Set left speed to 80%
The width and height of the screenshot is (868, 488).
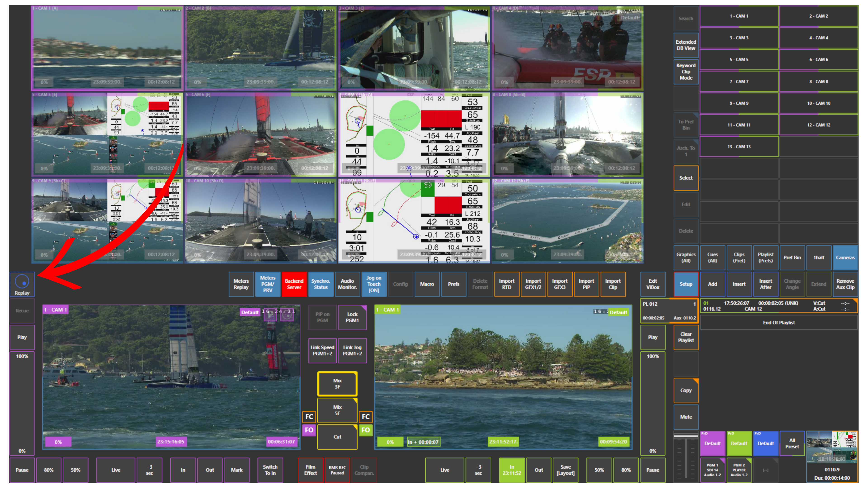click(49, 470)
